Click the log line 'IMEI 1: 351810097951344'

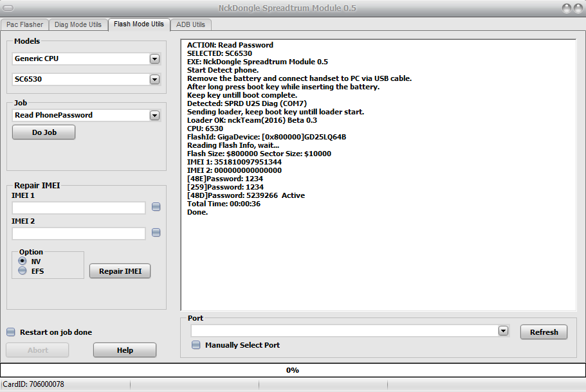[234, 162]
